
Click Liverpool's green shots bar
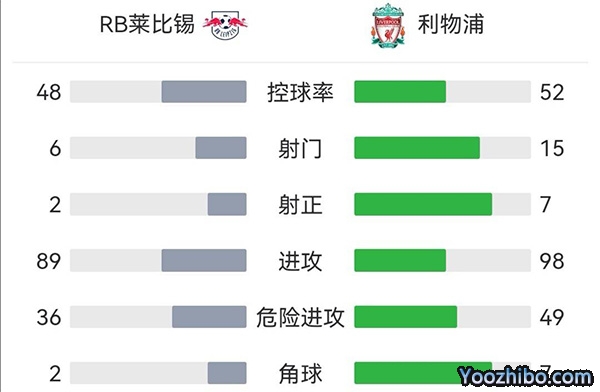417,148
